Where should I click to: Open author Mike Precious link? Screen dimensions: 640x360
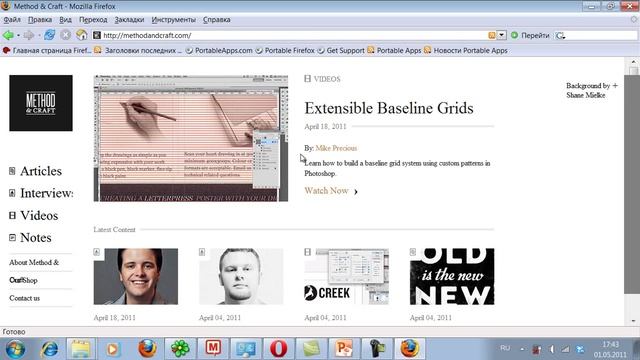click(x=336, y=148)
